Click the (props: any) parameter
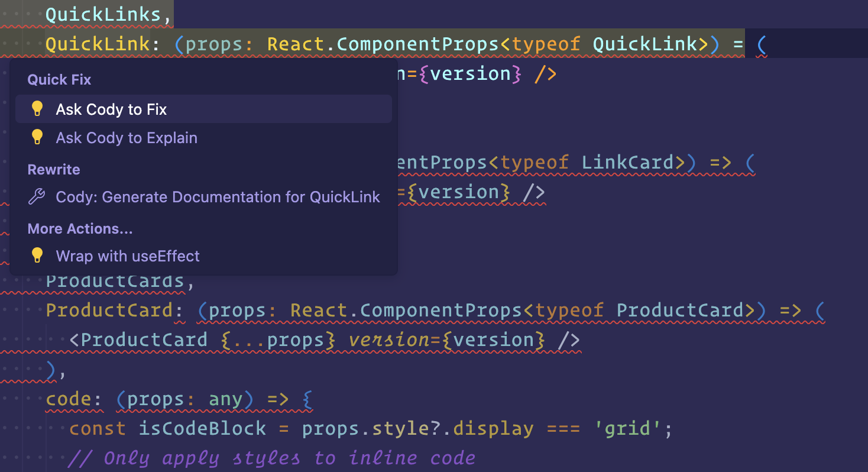Image resolution: width=868 pixels, height=472 pixels. click(x=185, y=399)
